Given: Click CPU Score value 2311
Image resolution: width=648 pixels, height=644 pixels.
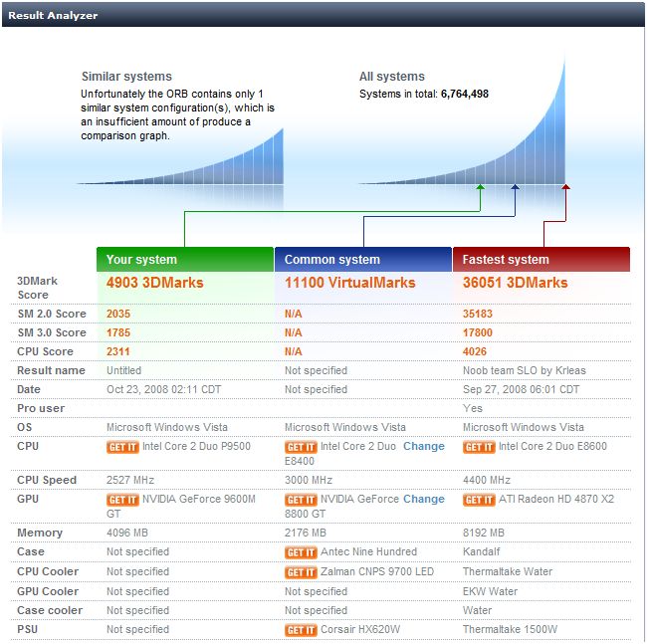Looking at the screenshot, I should (x=118, y=352).
